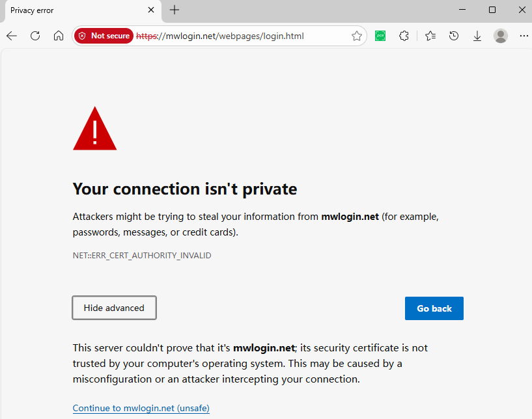
Task: Navigate back using the back arrow
Action: tap(11, 36)
